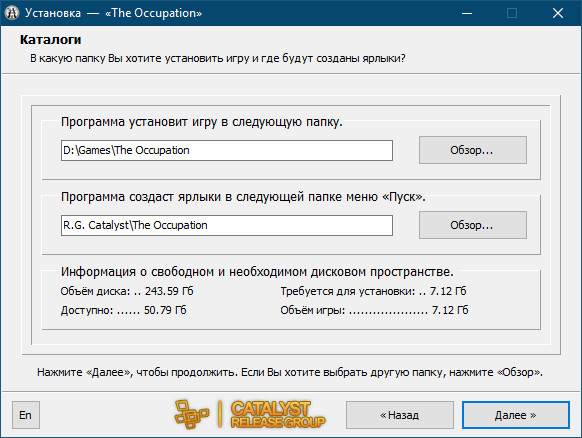Close the installer window
The height and width of the screenshot is (438, 582).
click(558, 13)
